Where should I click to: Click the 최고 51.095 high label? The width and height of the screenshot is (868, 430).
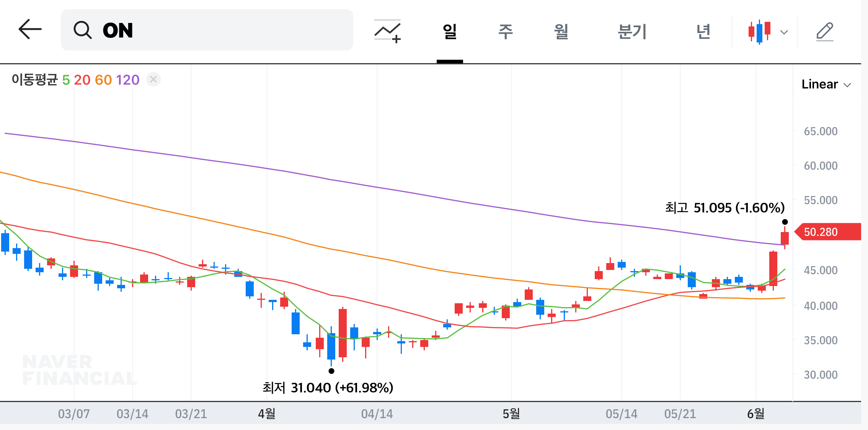pos(725,208)
